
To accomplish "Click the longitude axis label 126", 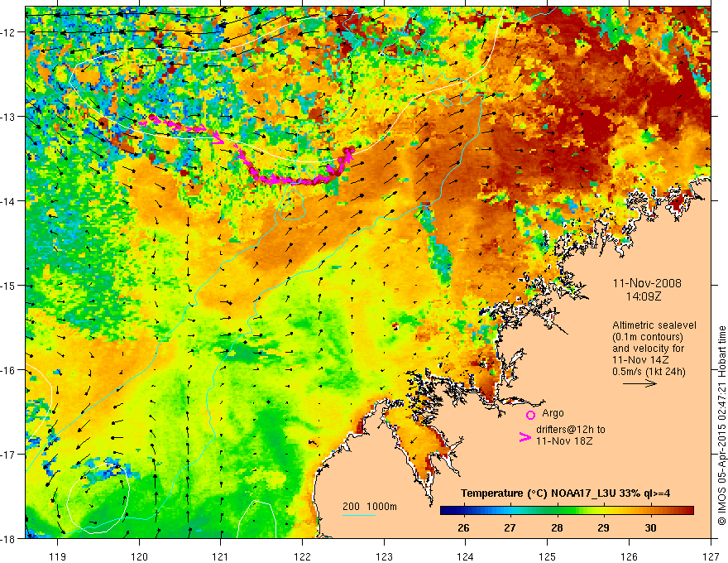I will click(629, 556).
